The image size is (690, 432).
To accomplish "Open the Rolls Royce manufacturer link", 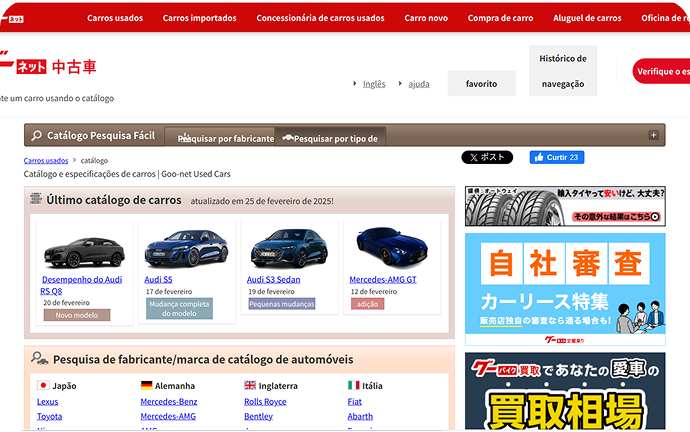I will point(265,402).
